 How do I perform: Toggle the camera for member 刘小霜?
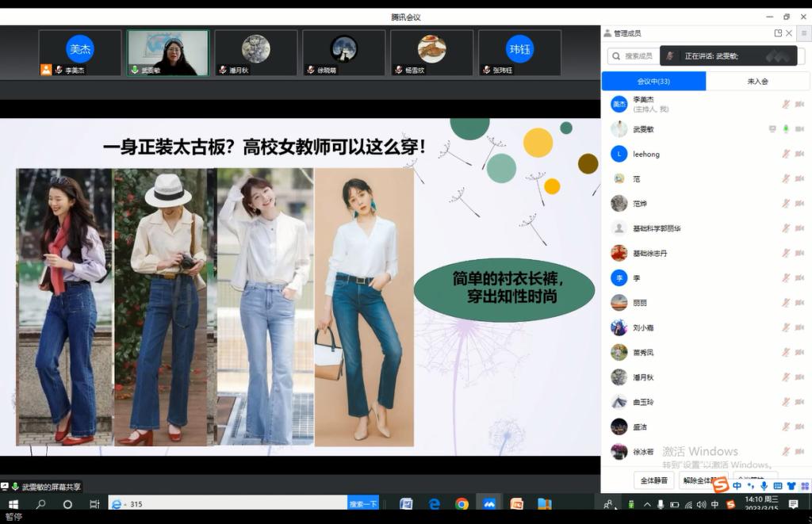799,327
